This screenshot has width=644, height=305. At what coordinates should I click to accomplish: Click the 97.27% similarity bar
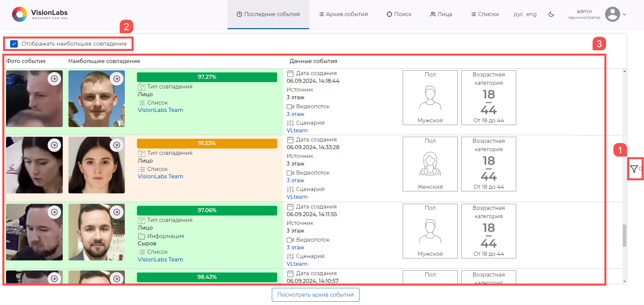click(207, 77)
